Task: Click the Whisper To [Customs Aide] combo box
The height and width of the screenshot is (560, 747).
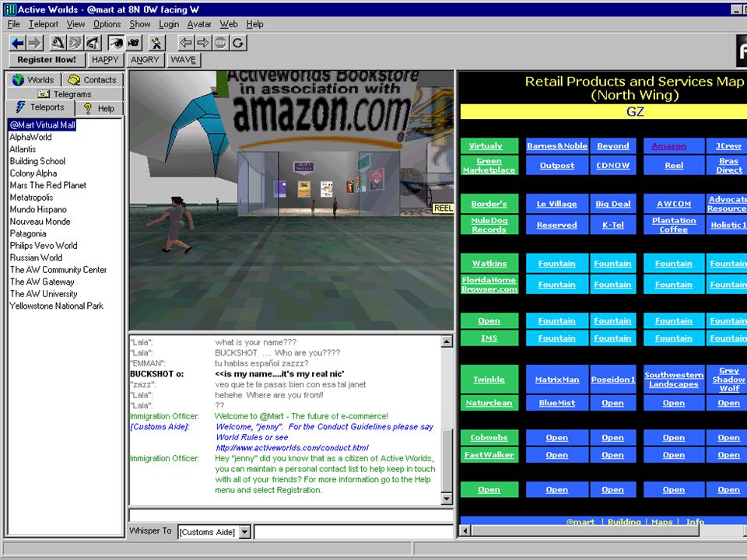Action: click(214, 532)
